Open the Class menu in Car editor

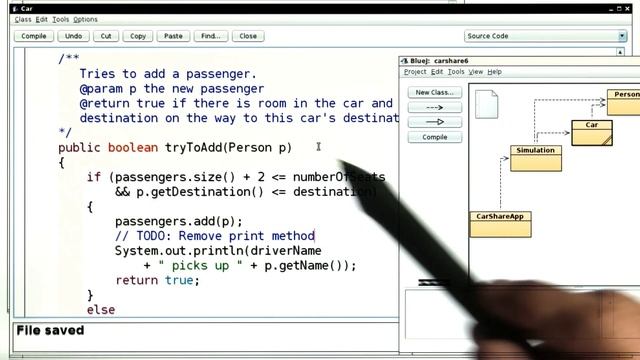click(23, 19)
